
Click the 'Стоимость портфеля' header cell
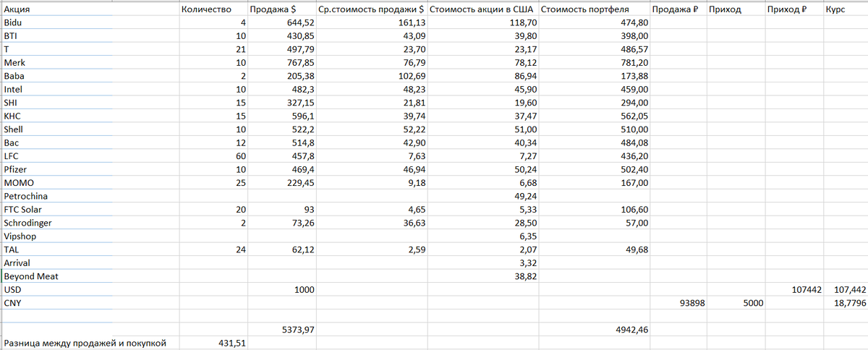593,10
